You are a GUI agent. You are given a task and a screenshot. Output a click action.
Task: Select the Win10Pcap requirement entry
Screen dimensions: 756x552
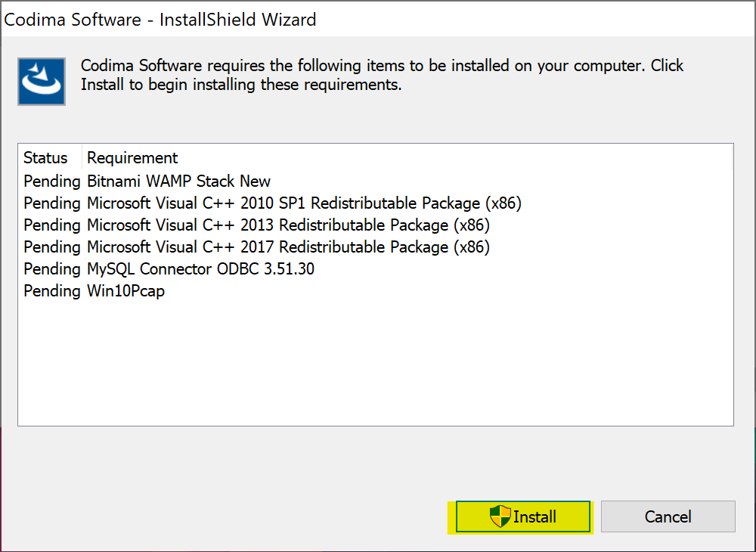[125, 291]
